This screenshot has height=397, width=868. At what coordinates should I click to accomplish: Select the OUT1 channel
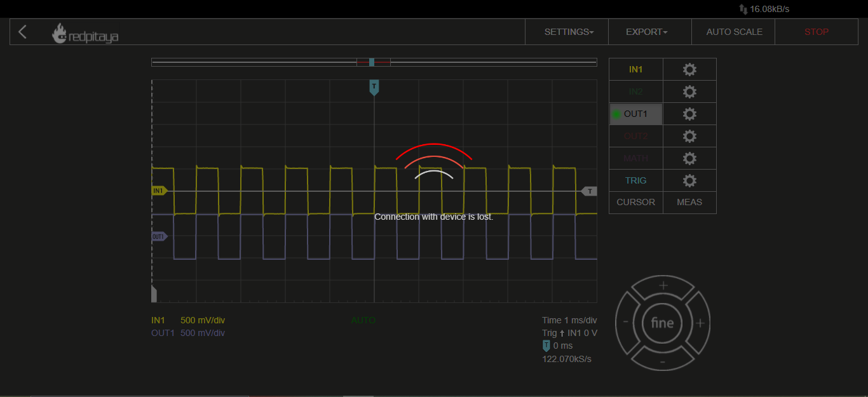point(635,114)
